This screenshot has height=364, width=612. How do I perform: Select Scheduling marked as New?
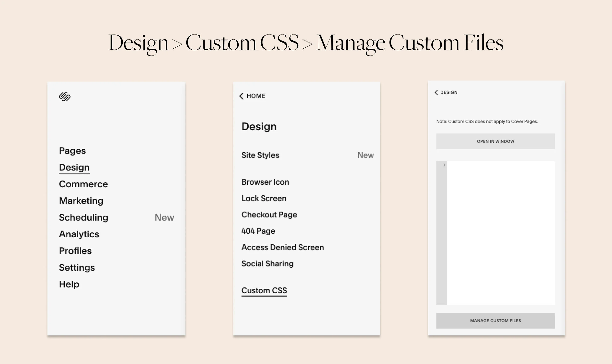click(x=83, y=217)
